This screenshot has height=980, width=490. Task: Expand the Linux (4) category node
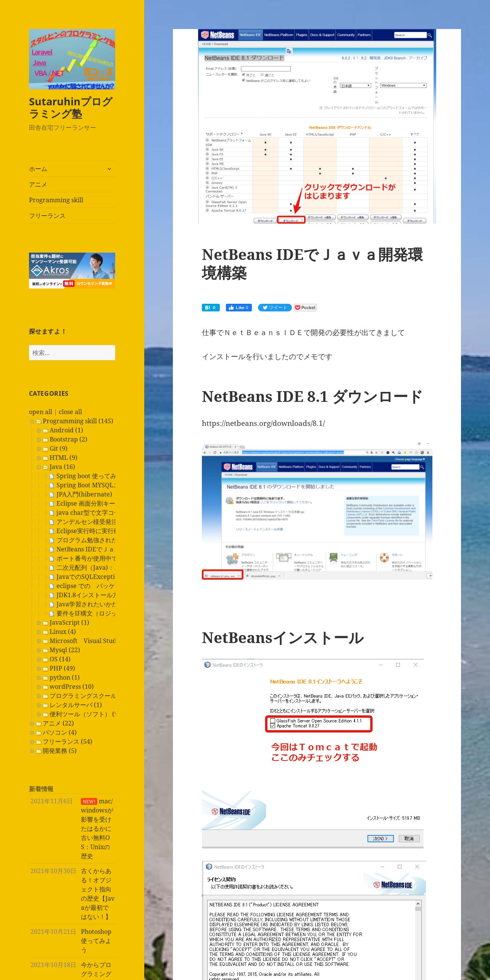coord(39,632)
